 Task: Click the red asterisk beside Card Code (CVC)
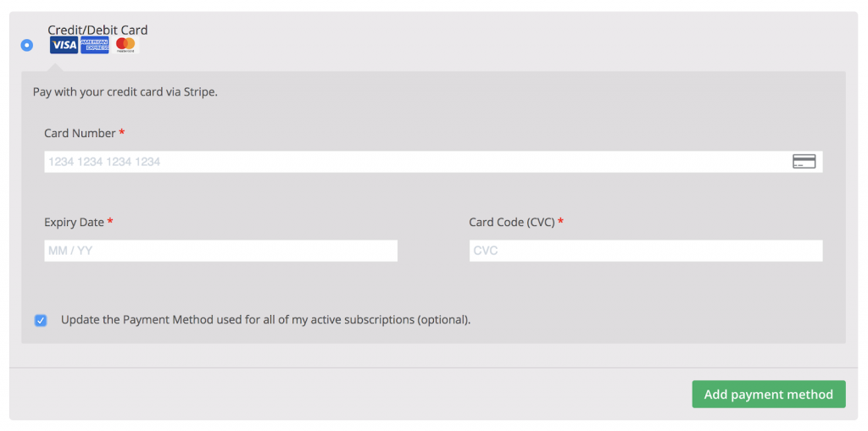click(560, 222)
